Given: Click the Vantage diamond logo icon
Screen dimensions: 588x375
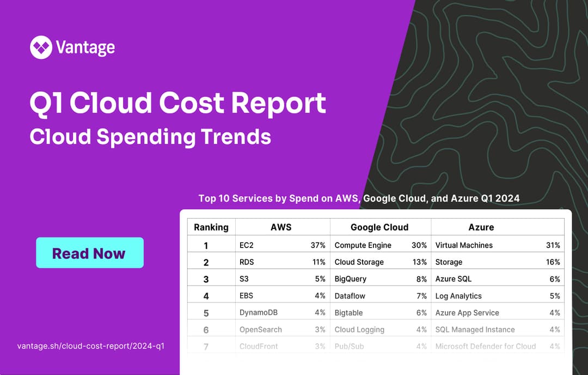Looking at the screenshot, I should pos(41,47).
